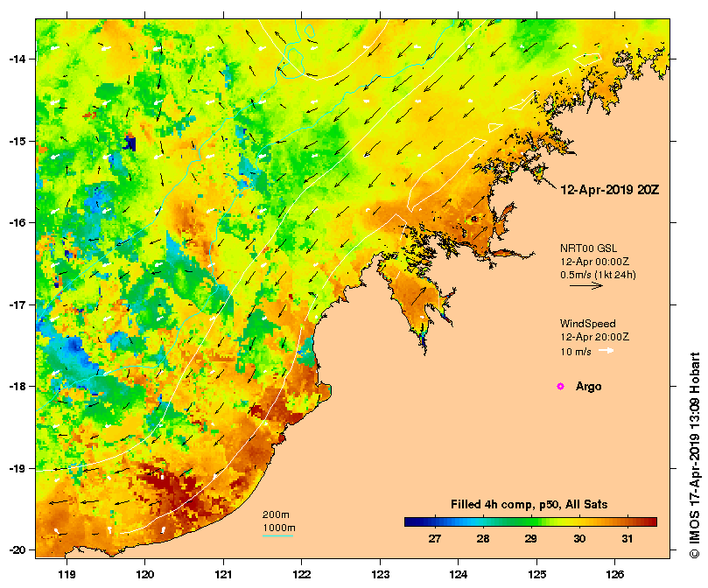Click the 1000m contour label

coord(279,528)
